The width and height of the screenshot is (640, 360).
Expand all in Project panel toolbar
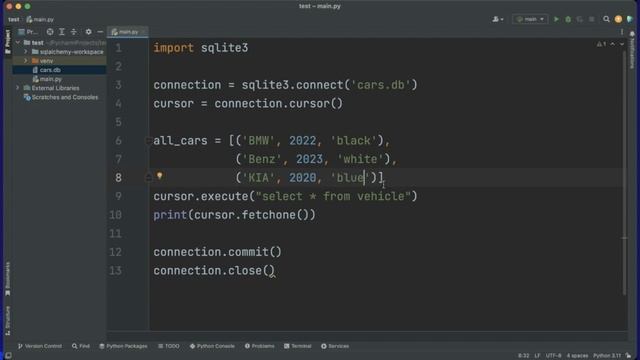coord(62,31)
